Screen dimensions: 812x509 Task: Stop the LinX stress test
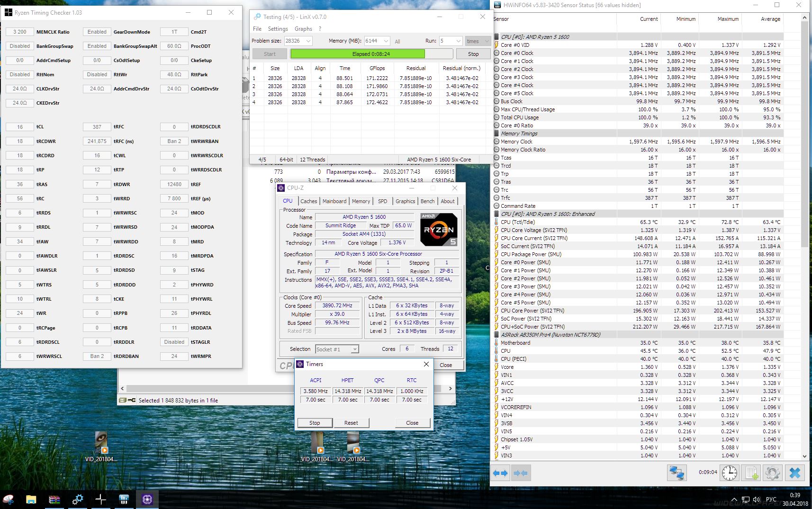pyautogui.click(x=473, y=54)
